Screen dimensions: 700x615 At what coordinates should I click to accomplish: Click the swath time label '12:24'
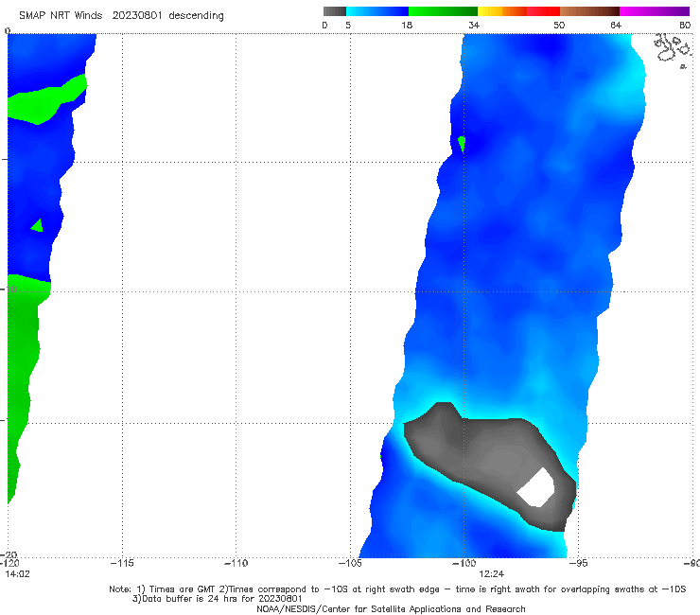click(x=492, y=574)
